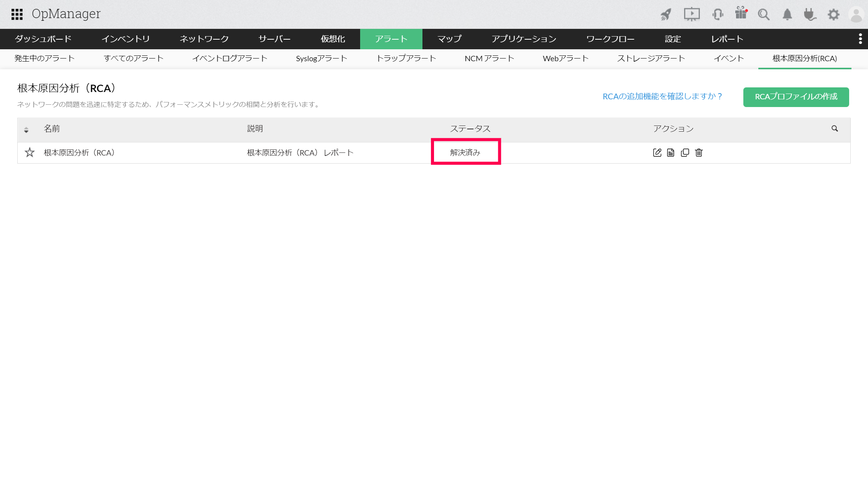Screen dimensions: 868x492
Task: Switch to the すべてのアラート tab
Action: coord(134,59)
